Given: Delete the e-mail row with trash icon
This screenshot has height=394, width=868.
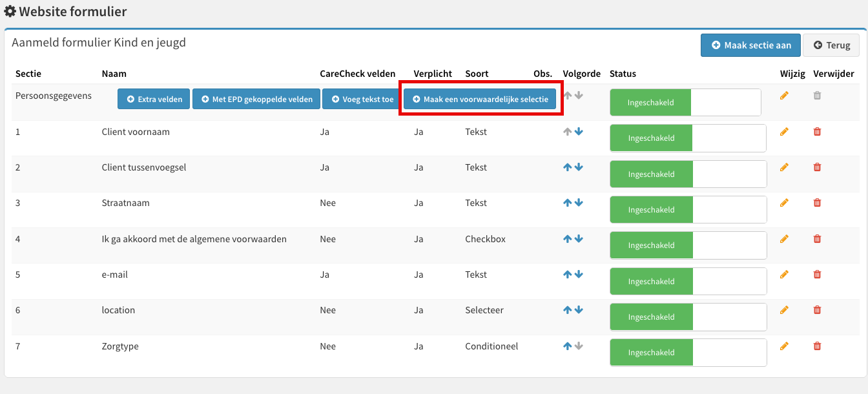Looking at the screenshot, I should [817, 275].
